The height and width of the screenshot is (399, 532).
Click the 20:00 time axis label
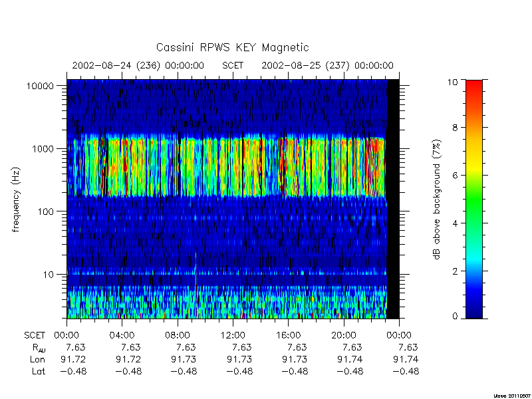click(343, 335)
